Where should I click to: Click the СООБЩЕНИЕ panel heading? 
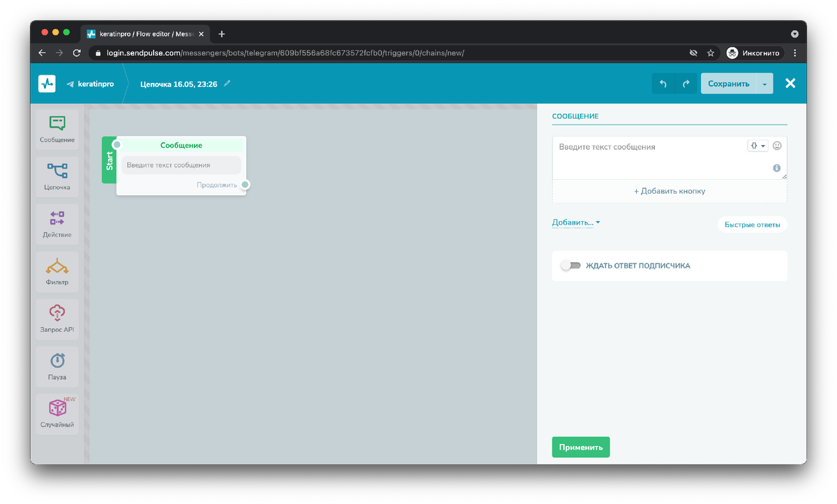(575, 116)
